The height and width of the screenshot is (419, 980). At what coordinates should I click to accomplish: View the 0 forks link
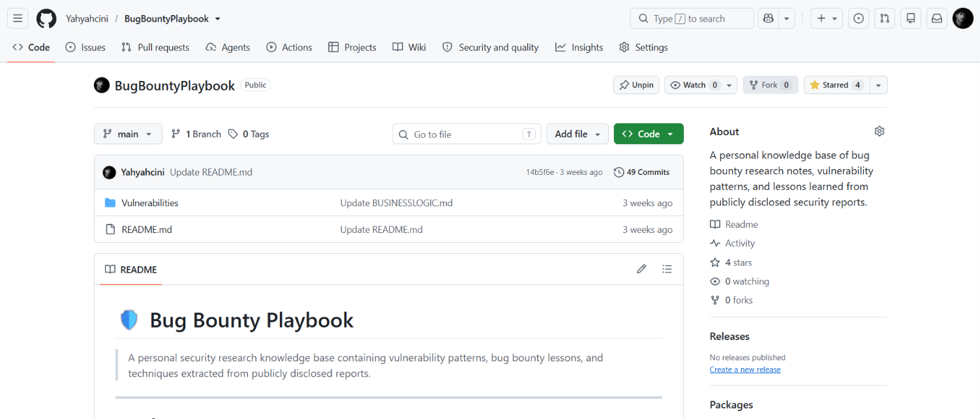click(731, 300)
